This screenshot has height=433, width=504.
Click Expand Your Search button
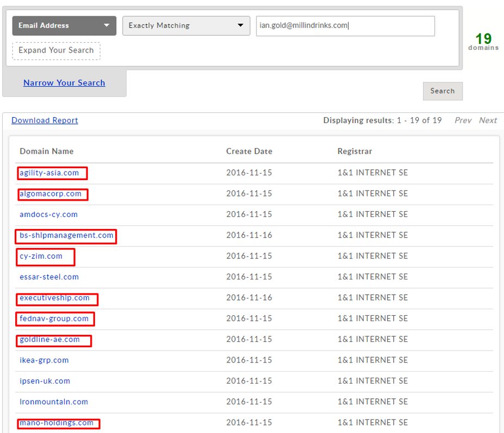click(56, 51)
